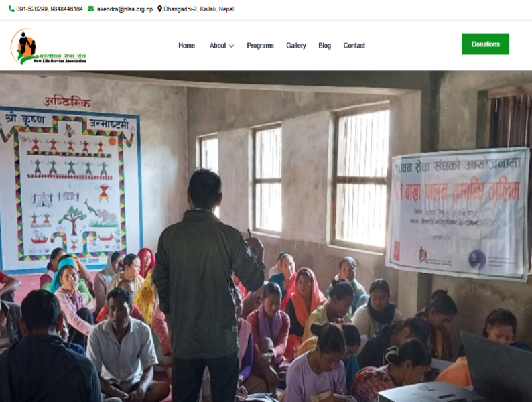Open the Gallery page
The height and width of the screenshot is (402, 532).
pos(296,46)
